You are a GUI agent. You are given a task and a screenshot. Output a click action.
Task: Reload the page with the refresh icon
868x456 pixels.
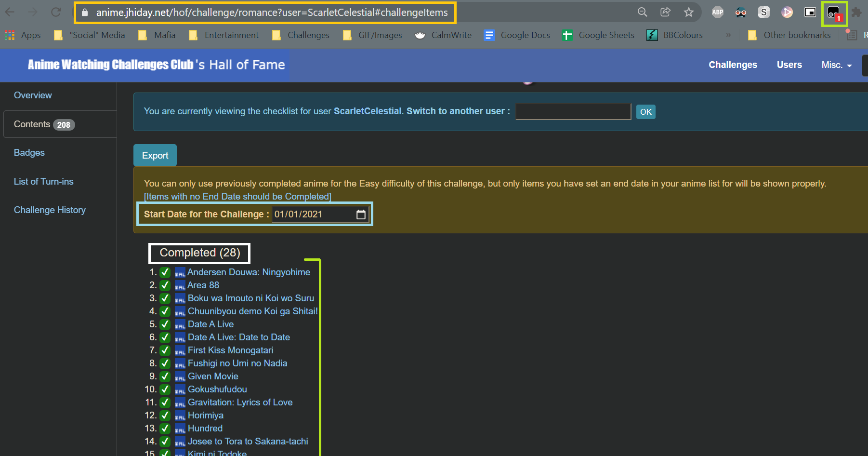(x=56, y=12)
